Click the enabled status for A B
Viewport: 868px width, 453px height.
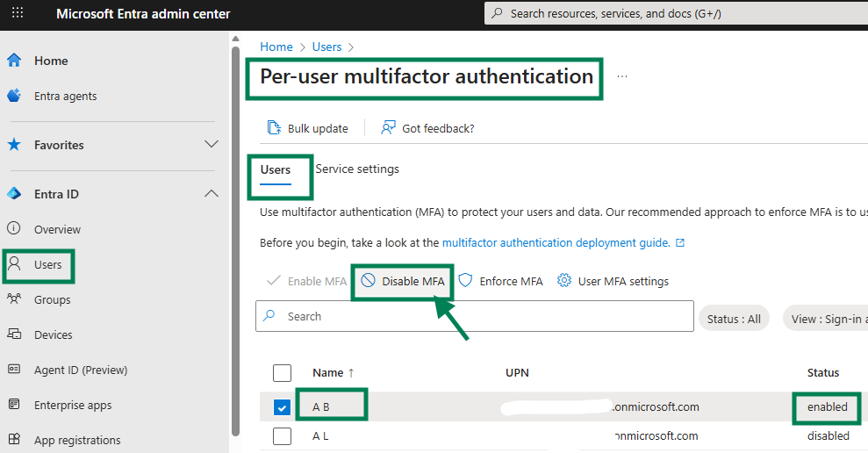827,407
